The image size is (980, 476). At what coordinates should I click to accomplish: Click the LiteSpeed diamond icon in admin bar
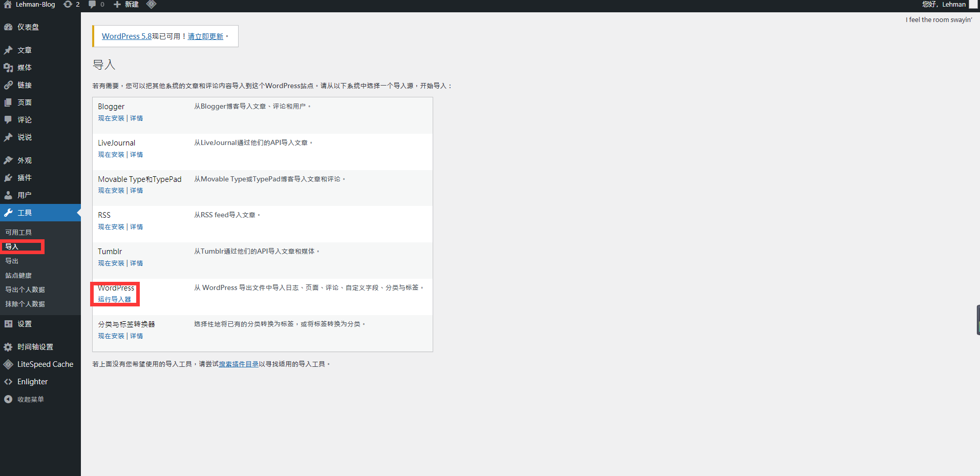151,4
